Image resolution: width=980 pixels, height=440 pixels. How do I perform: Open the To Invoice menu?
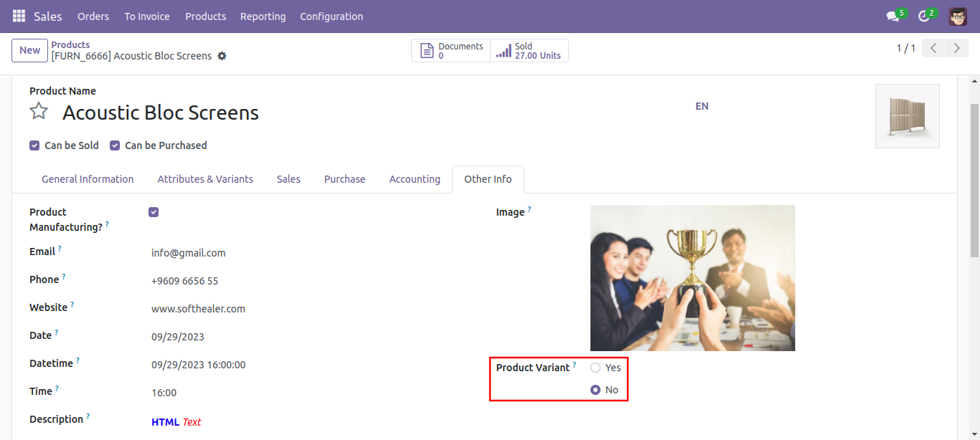(147, 16)
